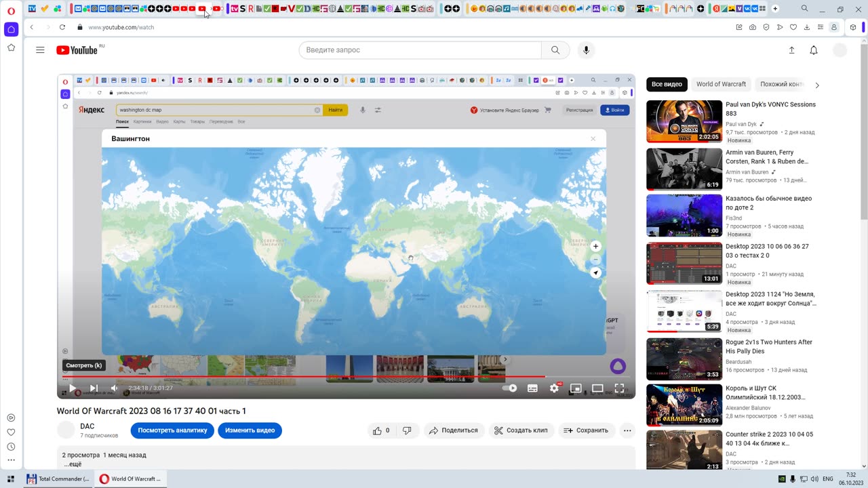868x488 pixels.
Task: Open the tray volume speaker icon
Action: tap(814, 479)
